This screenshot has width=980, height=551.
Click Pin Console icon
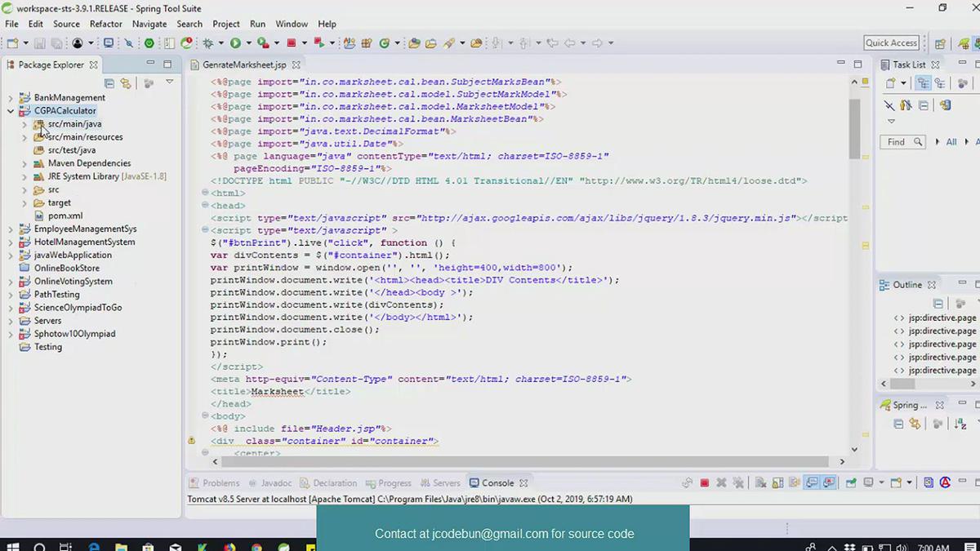click(851, 482)
